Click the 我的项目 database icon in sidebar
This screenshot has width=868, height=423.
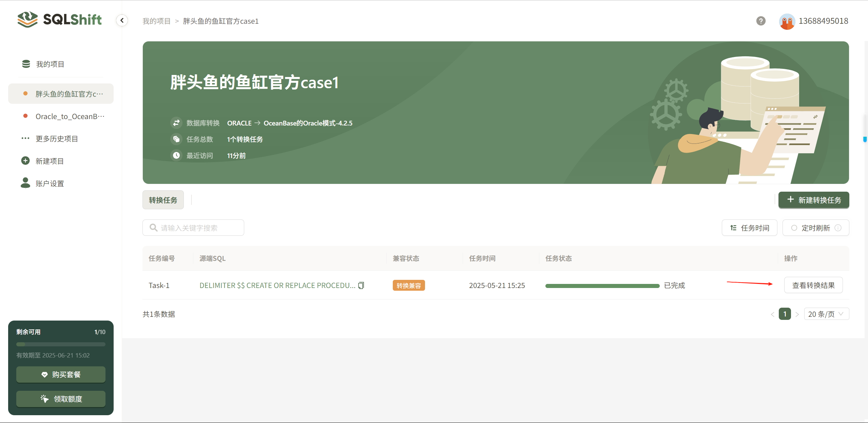click(26, 64)
